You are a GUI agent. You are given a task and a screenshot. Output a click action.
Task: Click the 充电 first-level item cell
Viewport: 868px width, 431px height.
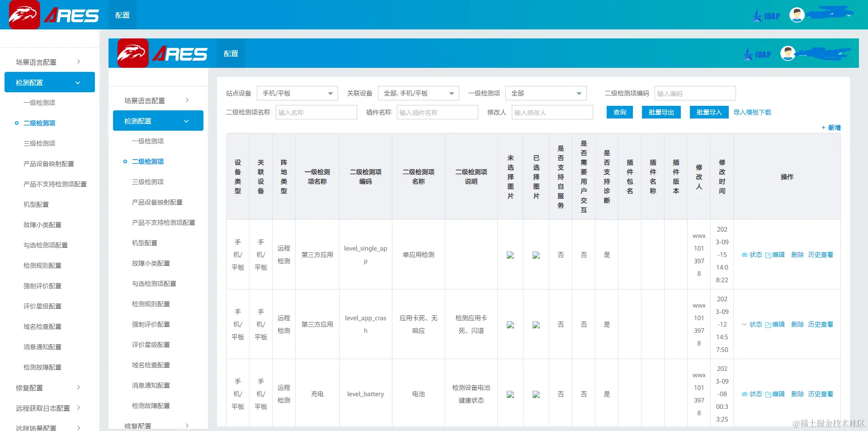[317, 394]
